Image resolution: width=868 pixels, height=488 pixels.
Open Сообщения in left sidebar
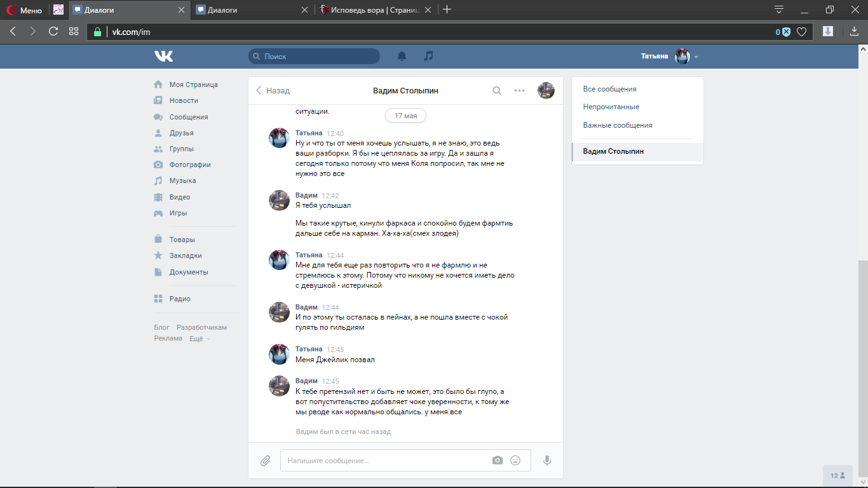pos(188,117)
